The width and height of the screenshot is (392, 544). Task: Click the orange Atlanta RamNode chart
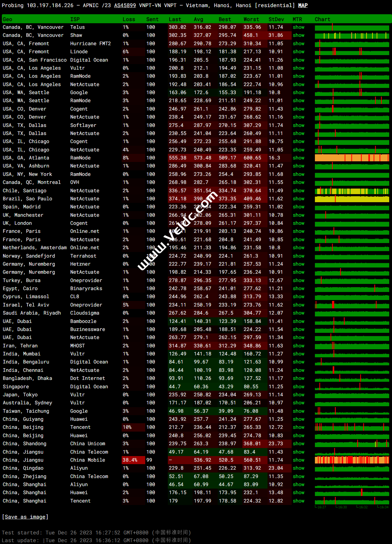pyautogui.click(x=352, y=158)
